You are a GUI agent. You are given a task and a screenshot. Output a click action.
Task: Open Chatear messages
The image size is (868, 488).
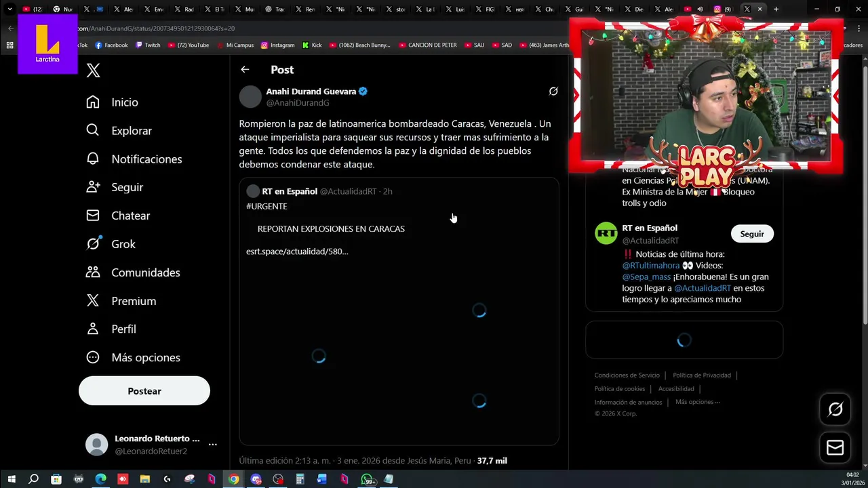(118, 216)
